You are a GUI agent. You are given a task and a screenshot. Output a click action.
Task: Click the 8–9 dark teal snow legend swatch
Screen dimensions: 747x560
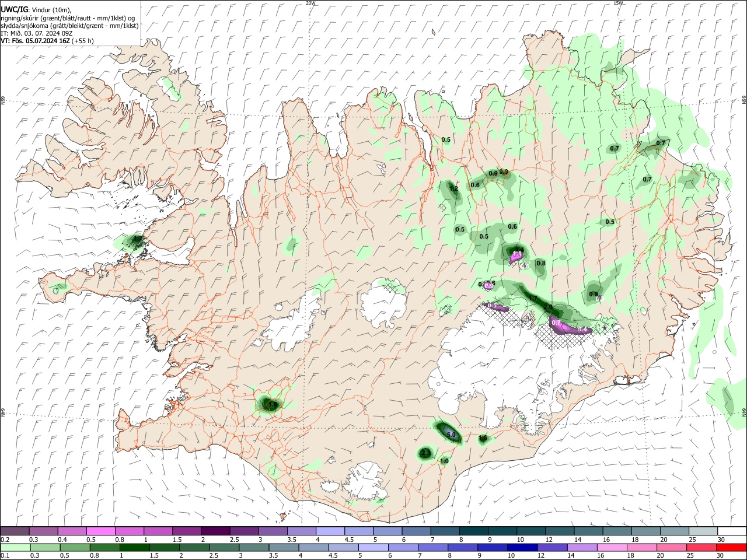473,531
